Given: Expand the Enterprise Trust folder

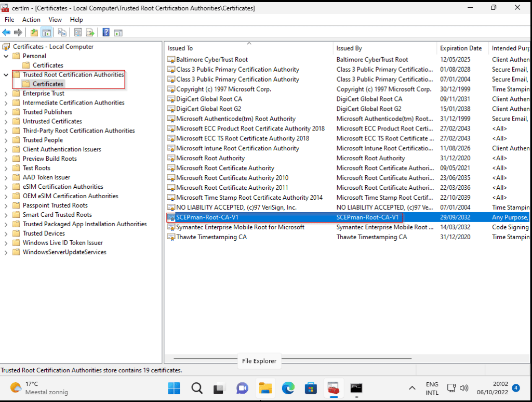Looking at the screenshot, I should click(x=6, y=94).
